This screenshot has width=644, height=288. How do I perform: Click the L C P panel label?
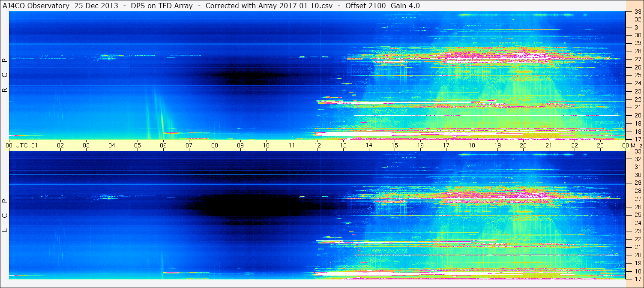[x=5, y=215]
